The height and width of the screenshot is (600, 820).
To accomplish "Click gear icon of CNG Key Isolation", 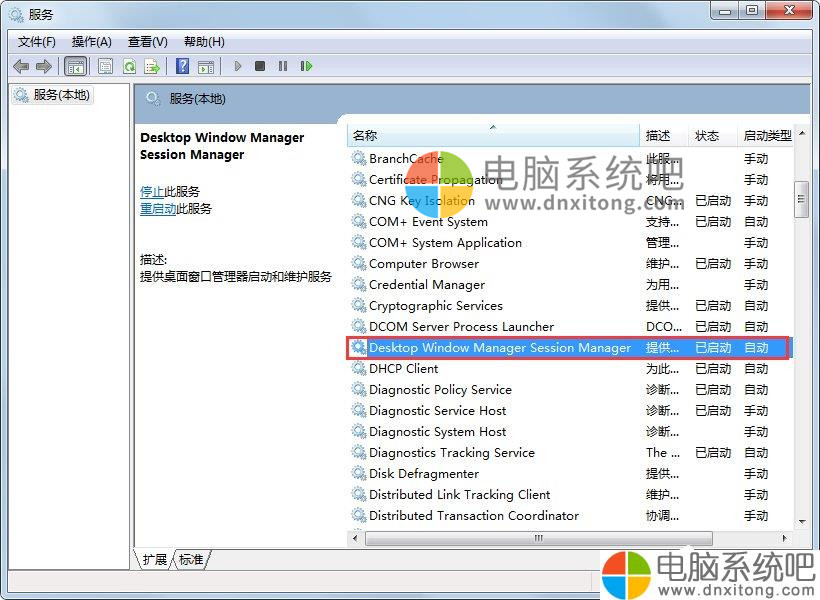I will point(359,200).
